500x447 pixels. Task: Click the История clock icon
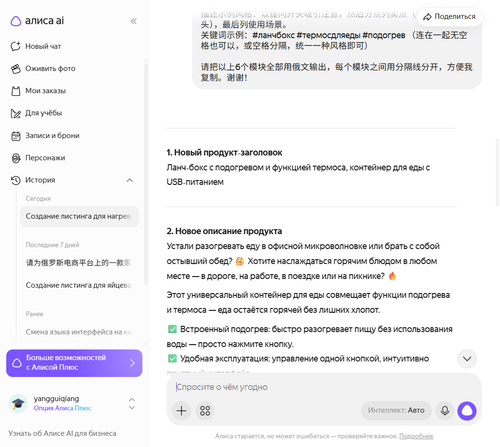click(x=16, y=180)
